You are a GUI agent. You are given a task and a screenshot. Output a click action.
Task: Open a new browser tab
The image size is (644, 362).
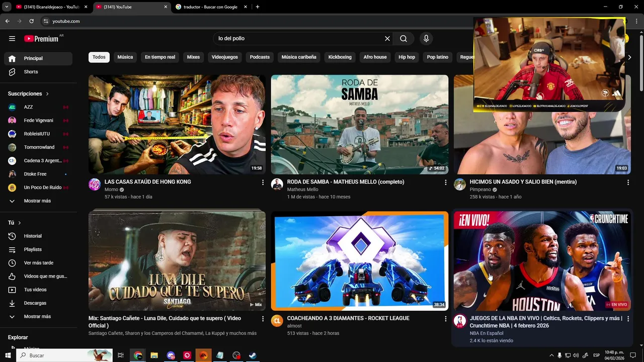[x=258, y=7]
